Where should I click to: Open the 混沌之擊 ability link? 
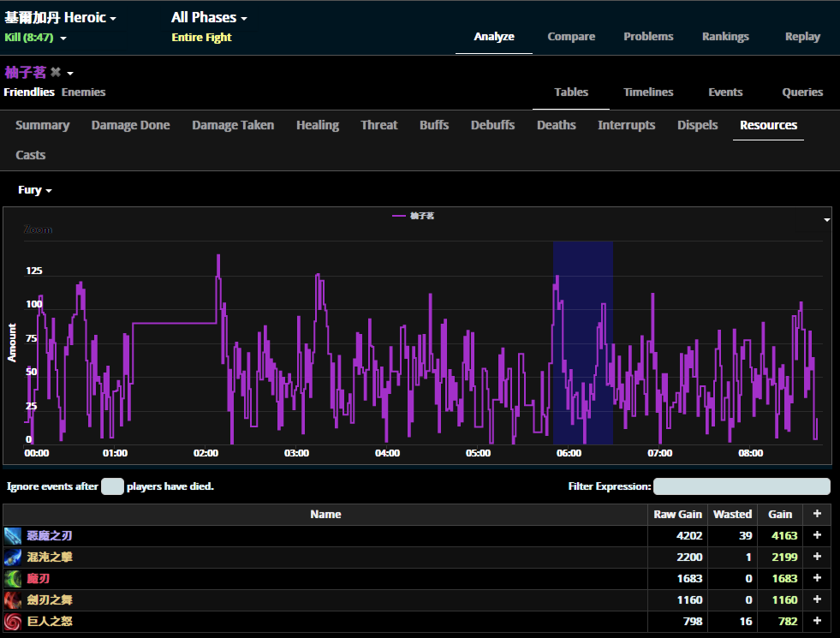[50, 558]
